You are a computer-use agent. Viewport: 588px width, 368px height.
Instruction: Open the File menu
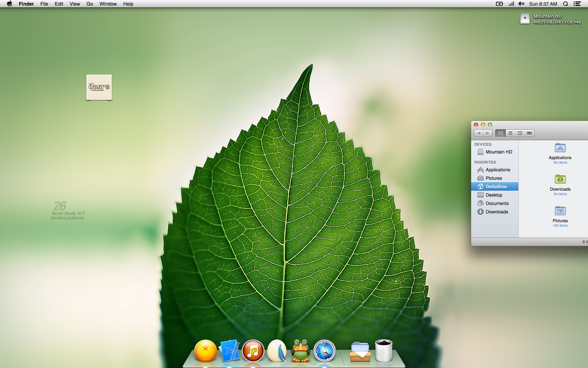pos(44,4)
